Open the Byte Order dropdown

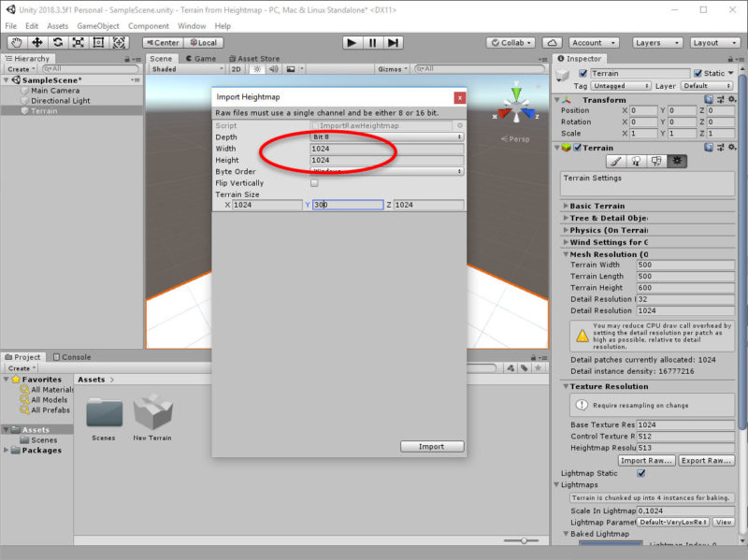386,171
